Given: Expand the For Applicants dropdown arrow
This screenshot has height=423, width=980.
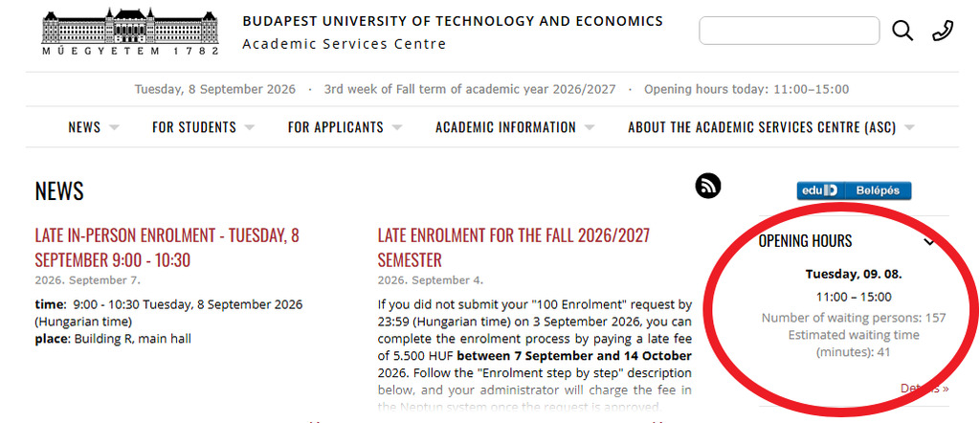Looking at the screenshot, I should pyautogui.click(x=397, y=127).
